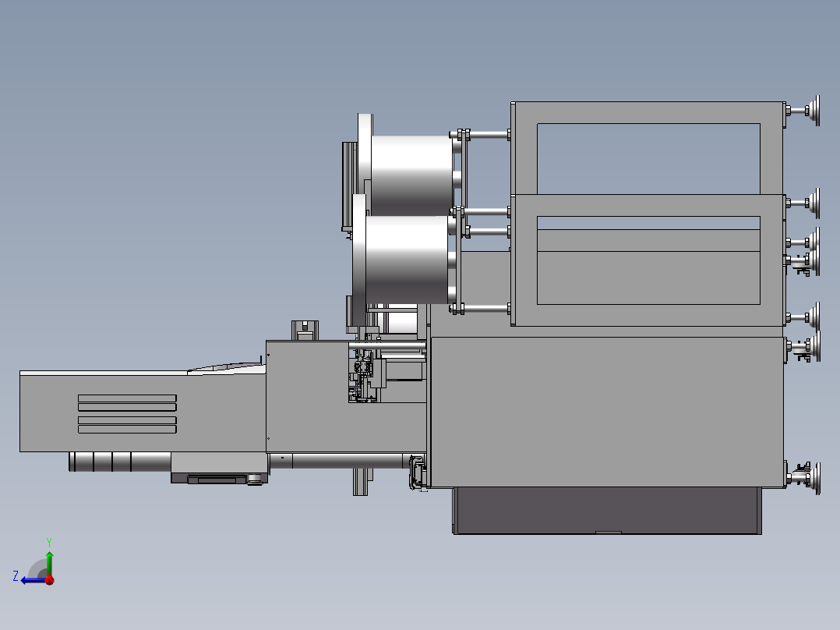Select the topmost ventilation slot on the left enclosure
The height and width of the screenshot is (630, 840).
click(x=127, y=398)
